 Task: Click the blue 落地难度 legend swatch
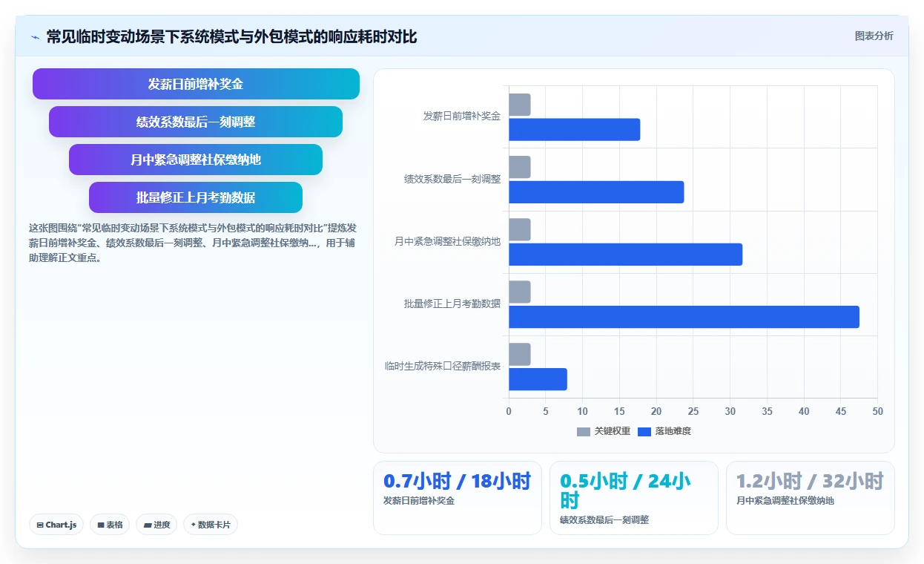644,432
